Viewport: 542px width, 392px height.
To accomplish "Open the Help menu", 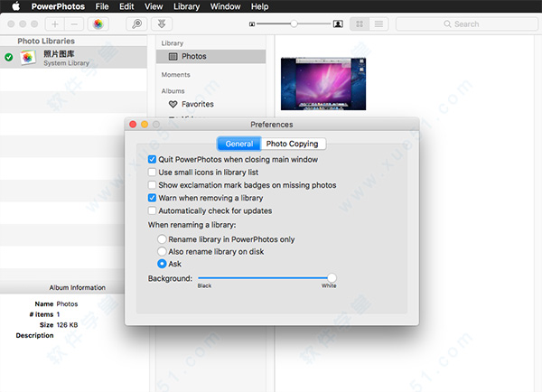I will click(x=259, y=6).
